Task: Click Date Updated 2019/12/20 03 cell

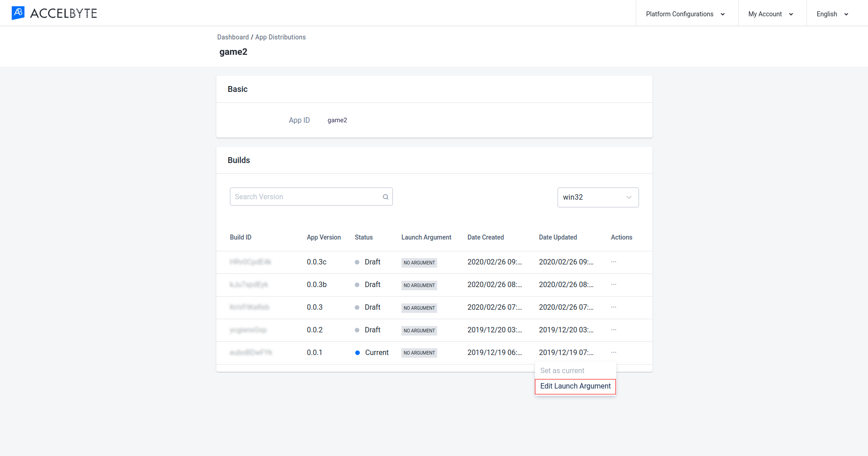Action: tap(566, 330)
